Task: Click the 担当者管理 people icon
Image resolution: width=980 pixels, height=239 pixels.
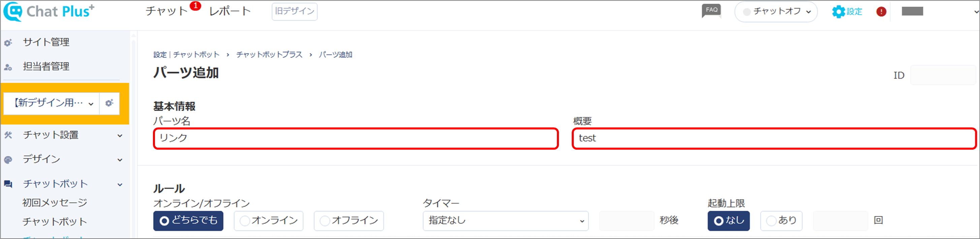Action: [x=8, y=67]
